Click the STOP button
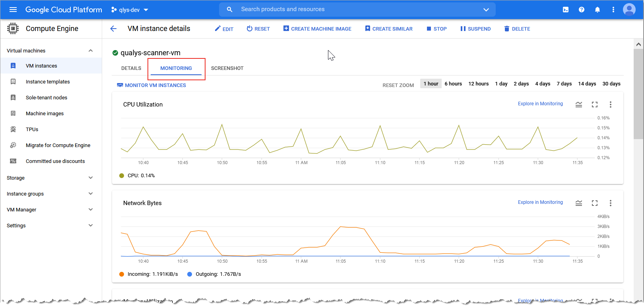The width and height of the screenshot is (644, 308). (436, 29)
